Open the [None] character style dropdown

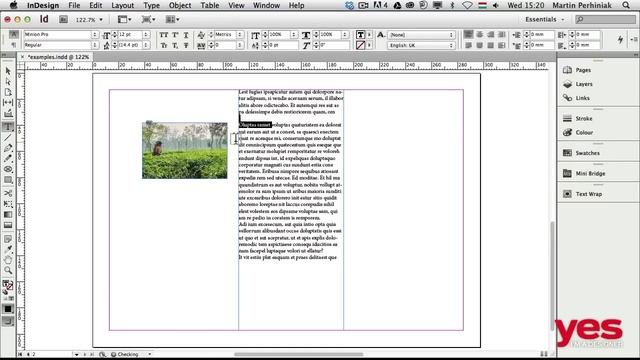point(421,35)
